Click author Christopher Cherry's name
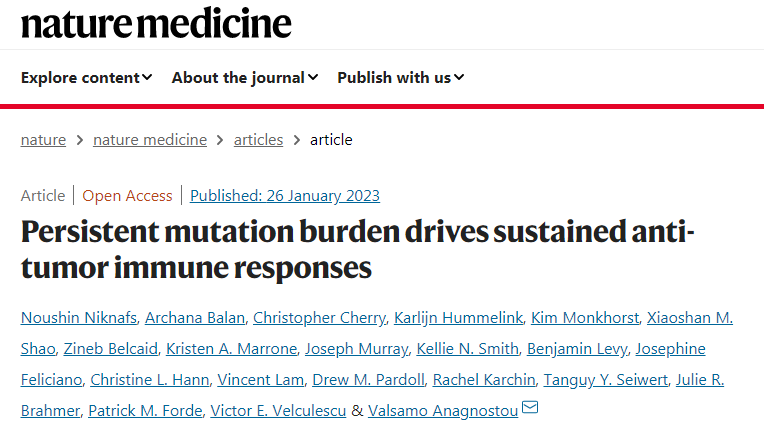 click(319, 319)
